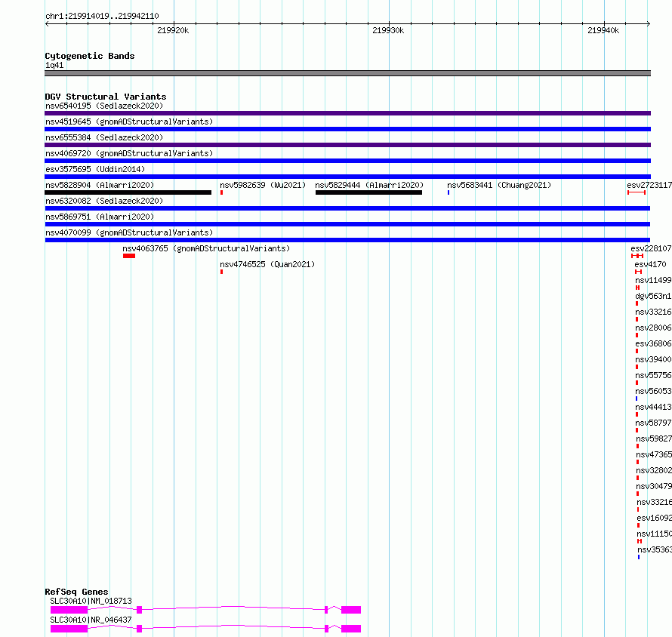This screenshot has height=637, width=672.
Task: Click the NR_046437 first large exon block
Action: (x=69, y=629)
